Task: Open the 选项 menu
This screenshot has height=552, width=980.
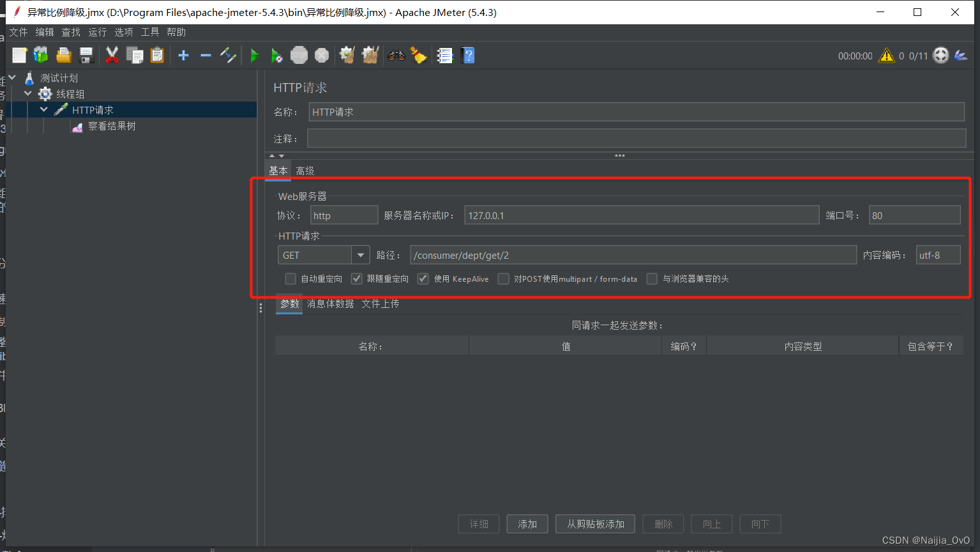Action: coord(124,32)
